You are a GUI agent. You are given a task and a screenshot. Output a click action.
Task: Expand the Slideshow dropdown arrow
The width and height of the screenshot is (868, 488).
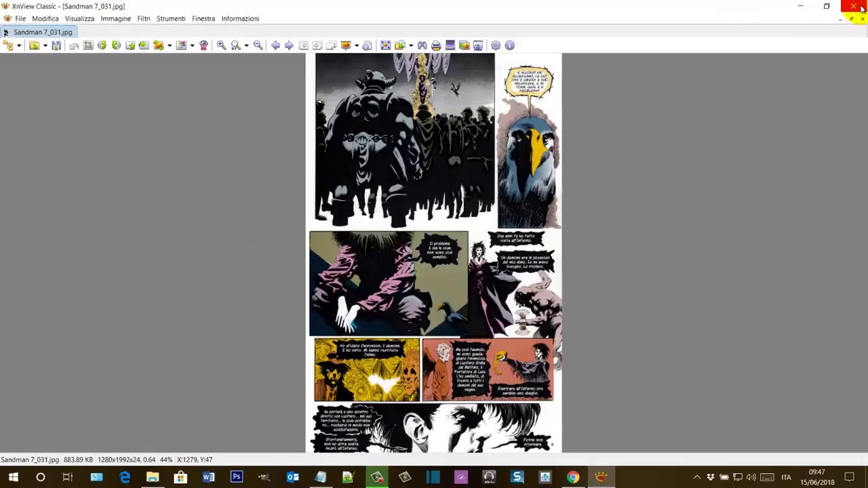coord(357,45)
